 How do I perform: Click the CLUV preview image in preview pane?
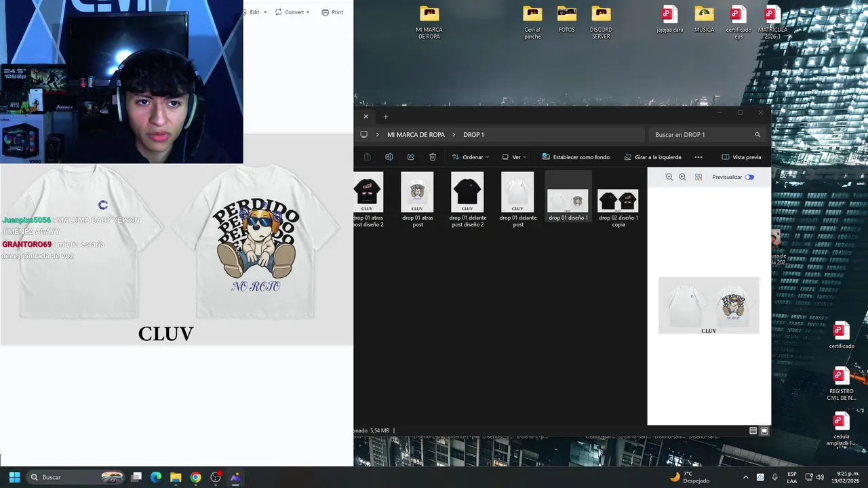point(709,306)
